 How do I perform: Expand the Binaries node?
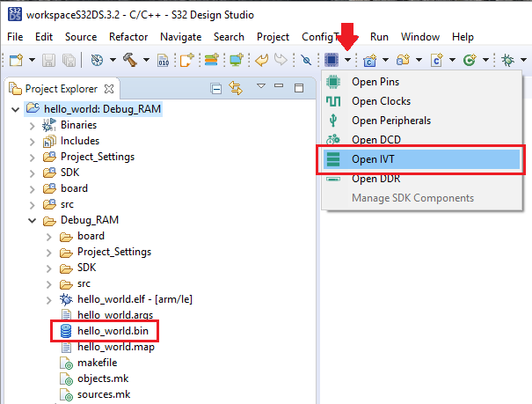[32, 126]
